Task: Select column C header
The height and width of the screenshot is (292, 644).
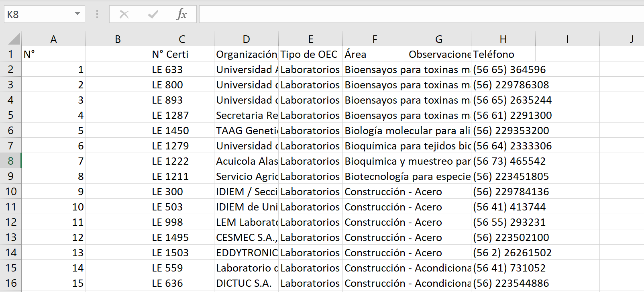Action: (182, 39)
